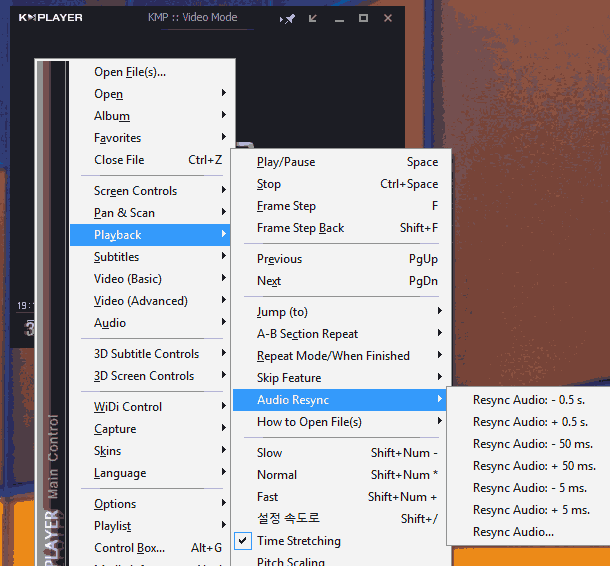
Task: Select Resync Audio: + 0.5 s.
Action: click(x=529, y=422)
